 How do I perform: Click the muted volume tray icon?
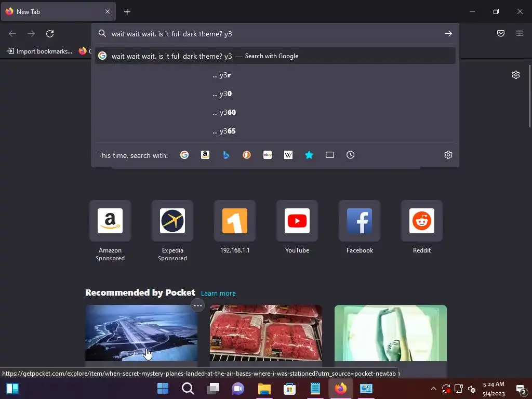[472, 389]
